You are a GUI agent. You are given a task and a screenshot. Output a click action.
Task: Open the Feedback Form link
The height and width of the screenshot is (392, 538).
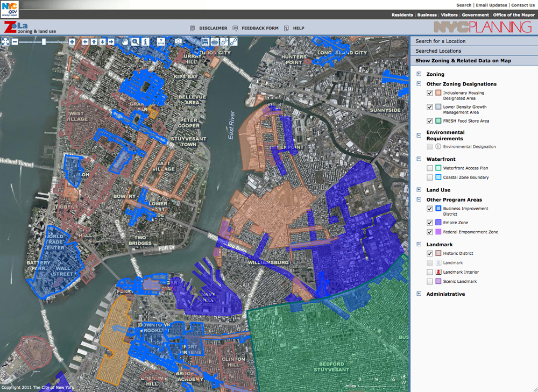(260, 28)
